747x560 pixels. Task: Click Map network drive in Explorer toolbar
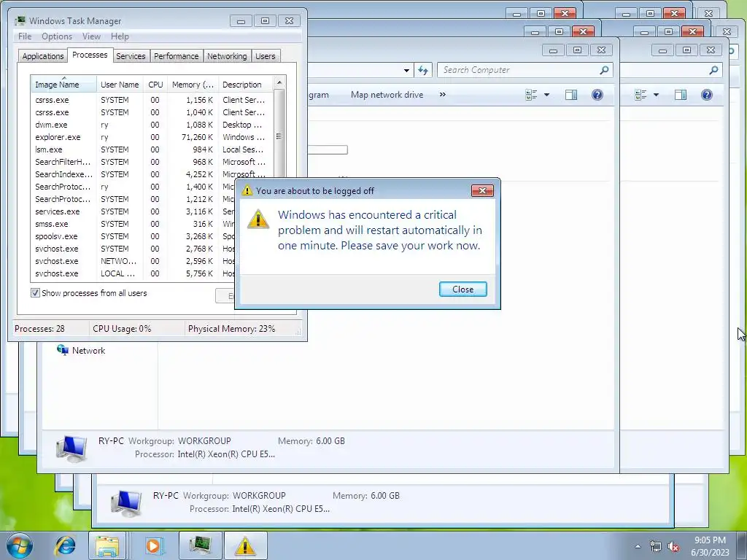(x=387, y=95)
